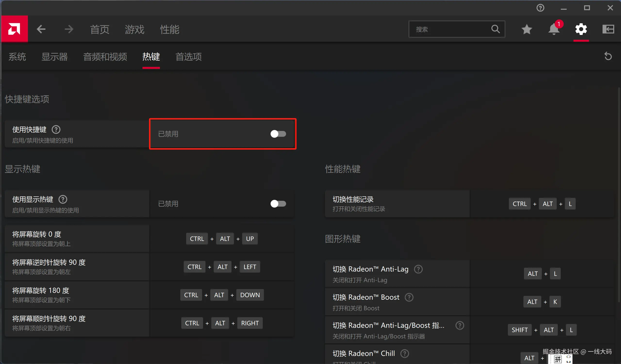Click the 性能 menu item
The image size is (621, 364).
[x=170, y=29]
